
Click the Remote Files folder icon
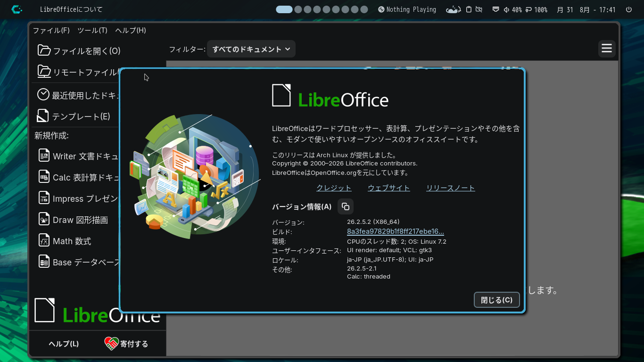point(44,71)
